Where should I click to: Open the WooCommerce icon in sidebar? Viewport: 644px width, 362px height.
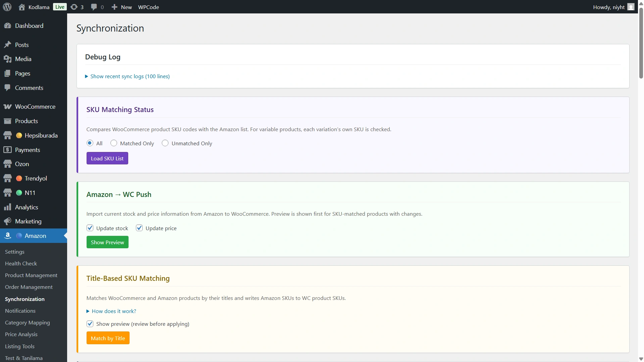tap(7, 107)
